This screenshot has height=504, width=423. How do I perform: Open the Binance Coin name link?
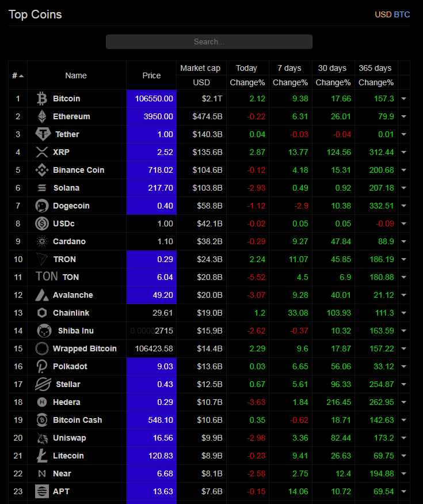79,170
